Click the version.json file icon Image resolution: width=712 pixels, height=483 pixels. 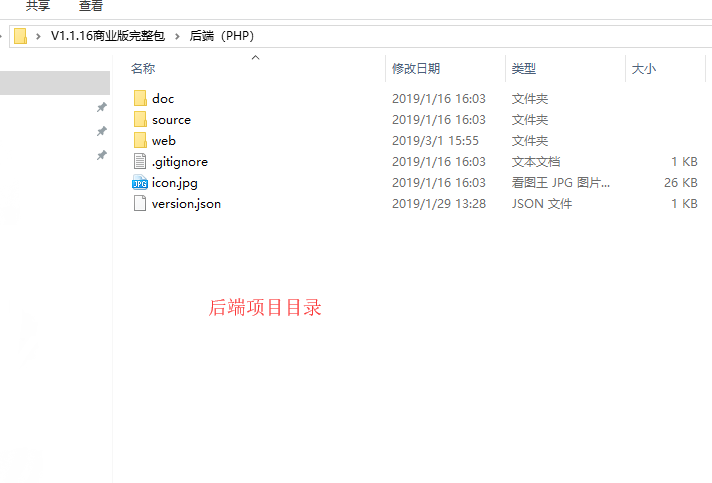click(140, 204)
